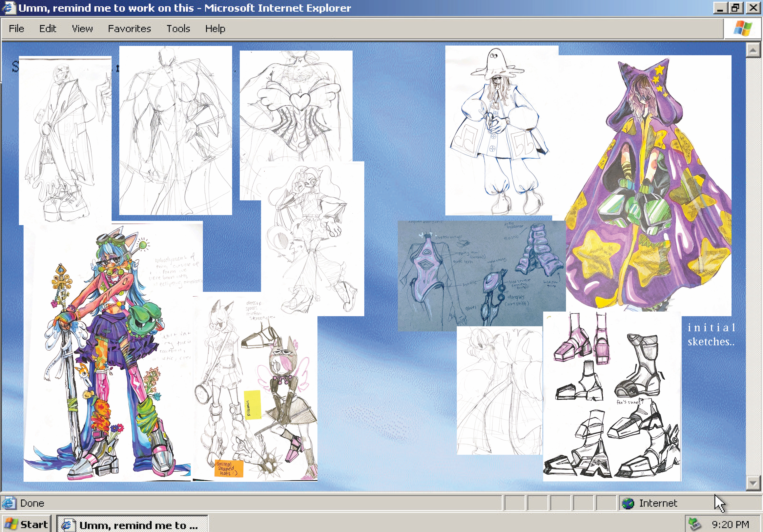This screenshot has width=763, height=532.
Task: Open the Help menu
Action: 215,29
